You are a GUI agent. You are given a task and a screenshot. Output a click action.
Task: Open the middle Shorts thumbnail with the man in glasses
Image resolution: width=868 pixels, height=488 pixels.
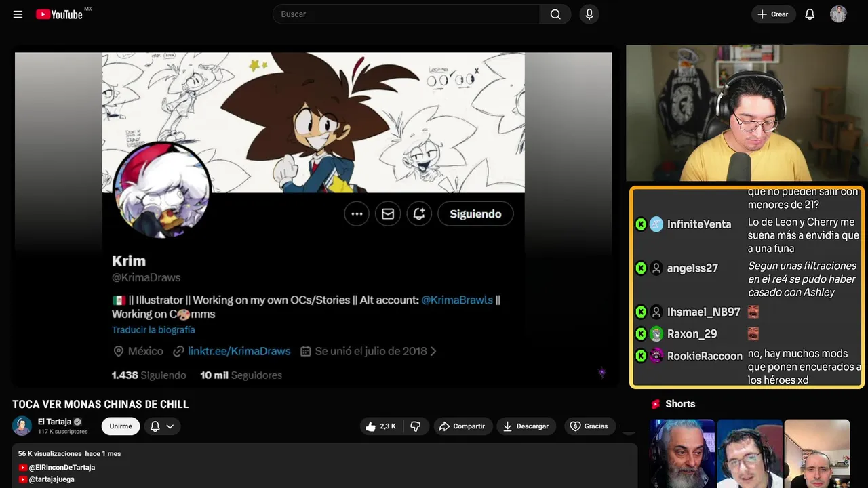point(749,453)
